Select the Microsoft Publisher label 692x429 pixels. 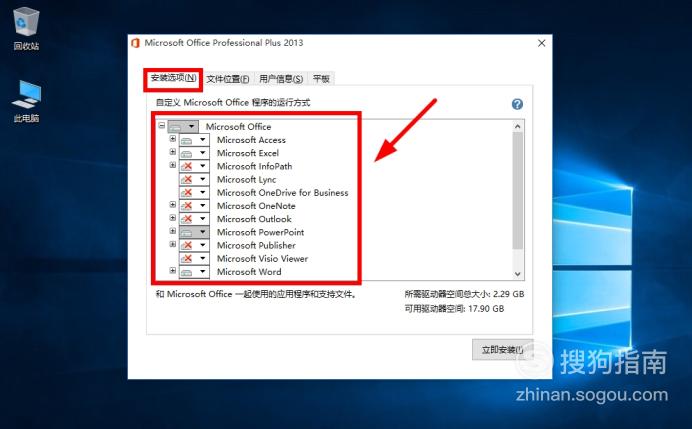256,245
